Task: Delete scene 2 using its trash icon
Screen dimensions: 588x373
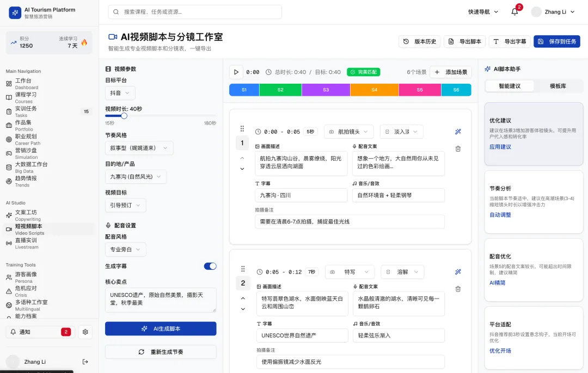Action: [458, 289]
